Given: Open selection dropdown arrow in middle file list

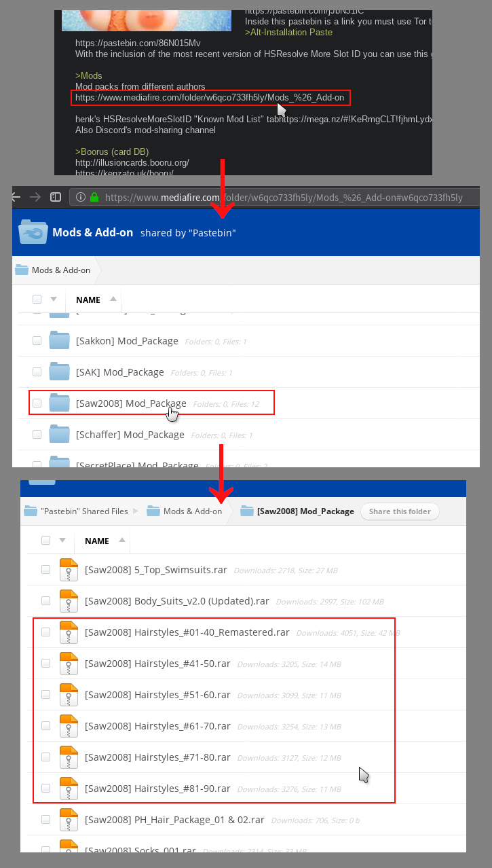Looking at the screenshot, I should pos(54,300).
